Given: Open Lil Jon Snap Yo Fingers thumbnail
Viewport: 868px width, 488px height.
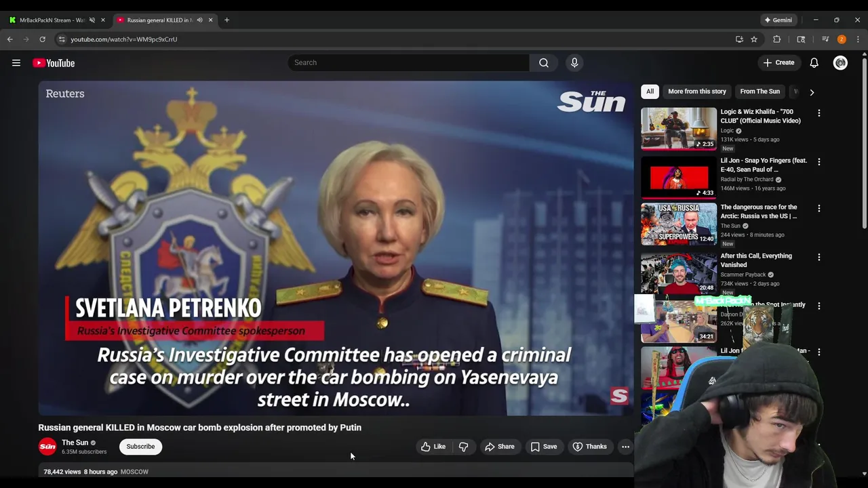Looking at the screenshot, I should 679,178.
